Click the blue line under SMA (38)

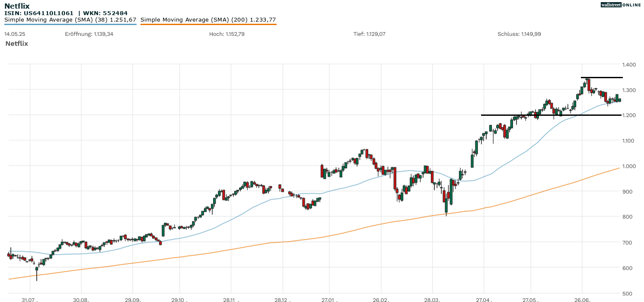tap(70, 24)
